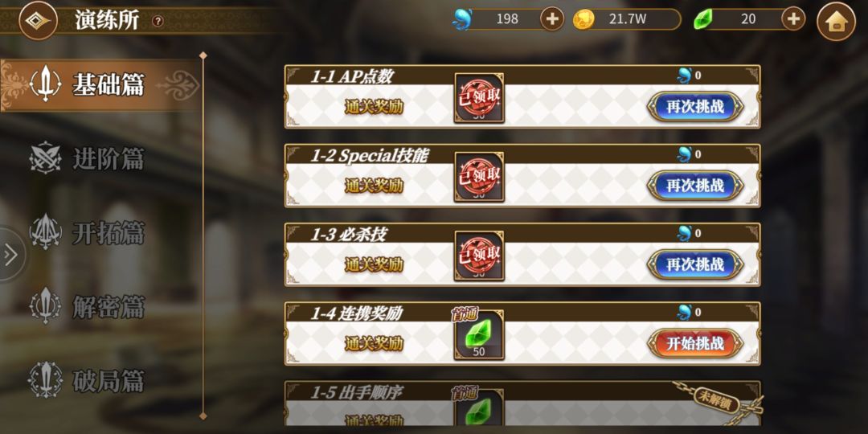
Task: Expand the side drawer double-chevron arrow
Action: click(10, 255)
